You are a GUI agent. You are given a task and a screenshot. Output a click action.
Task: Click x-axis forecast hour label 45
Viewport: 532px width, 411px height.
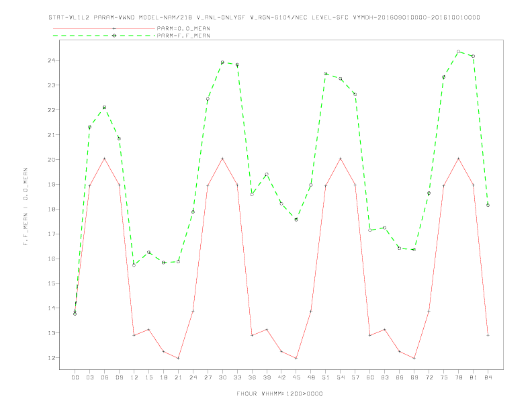(296, 377)
